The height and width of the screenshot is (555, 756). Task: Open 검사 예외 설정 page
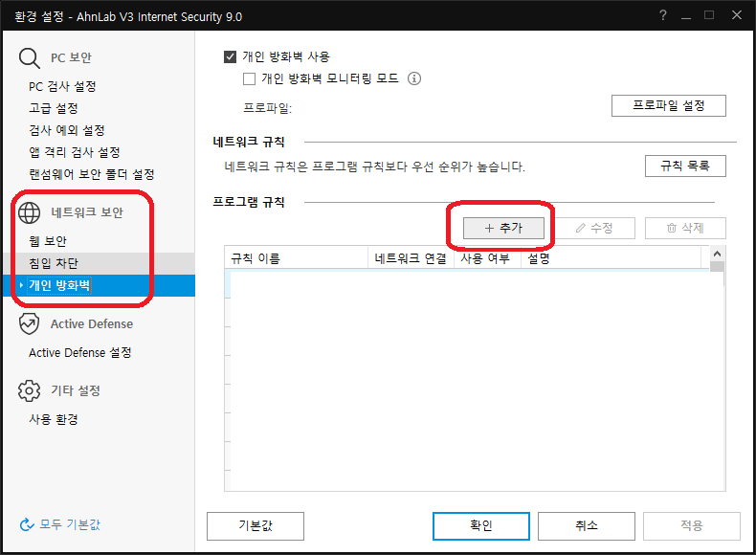click(x=67, y=130)
